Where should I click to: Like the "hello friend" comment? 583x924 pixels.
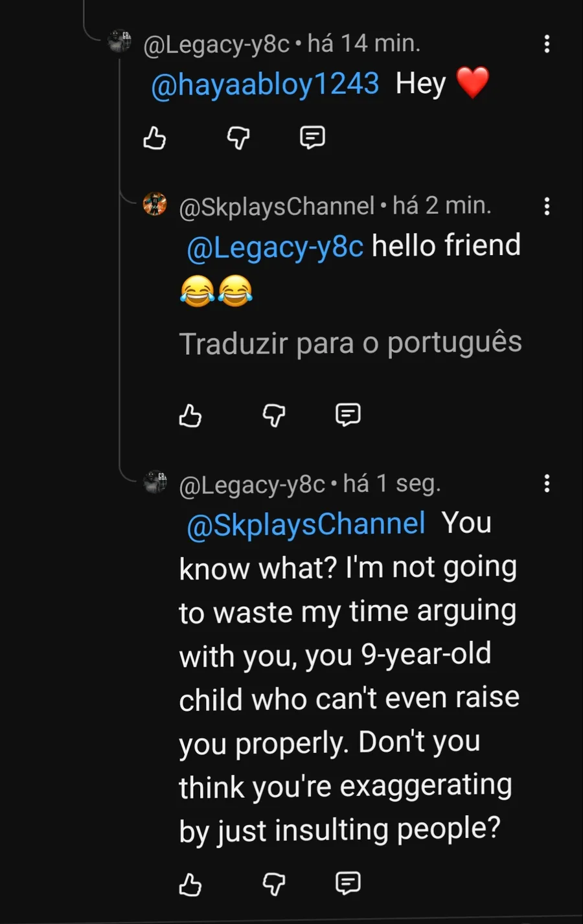(x=190, y=416)
